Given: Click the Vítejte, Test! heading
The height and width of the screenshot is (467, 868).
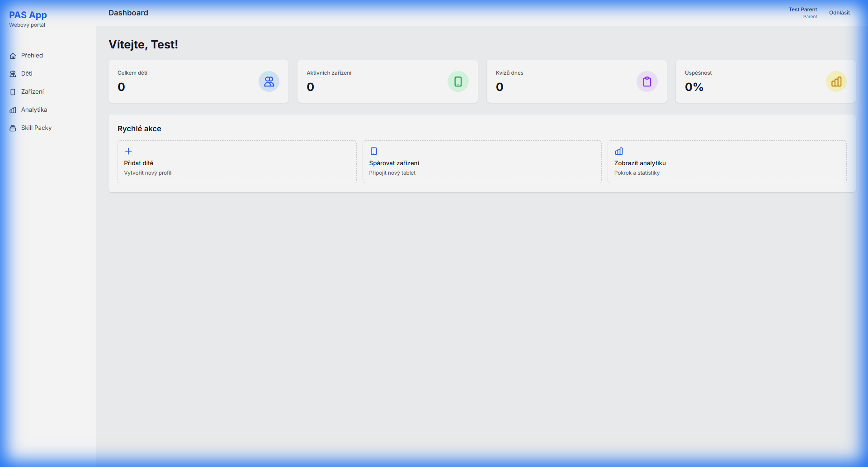Looking at the screenshot, I should point(143,44).
